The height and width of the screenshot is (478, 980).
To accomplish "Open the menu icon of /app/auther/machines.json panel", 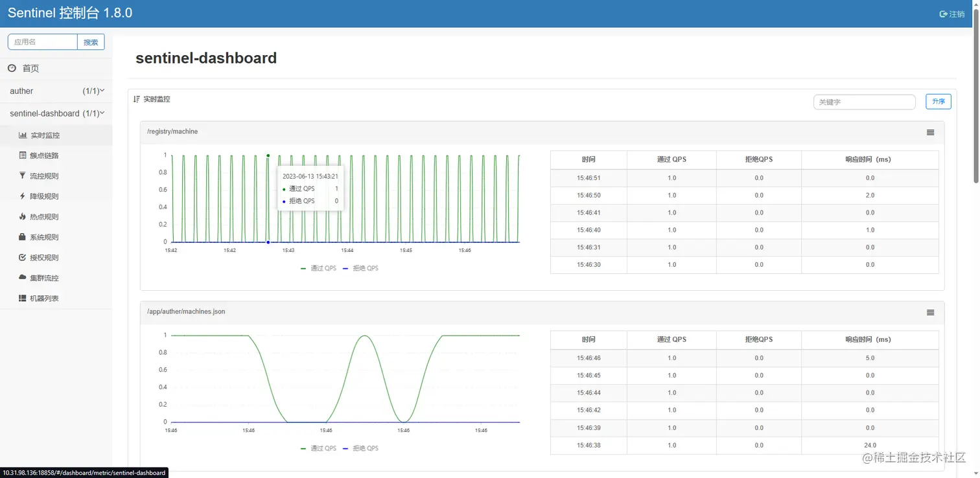I will pos(930,312).
